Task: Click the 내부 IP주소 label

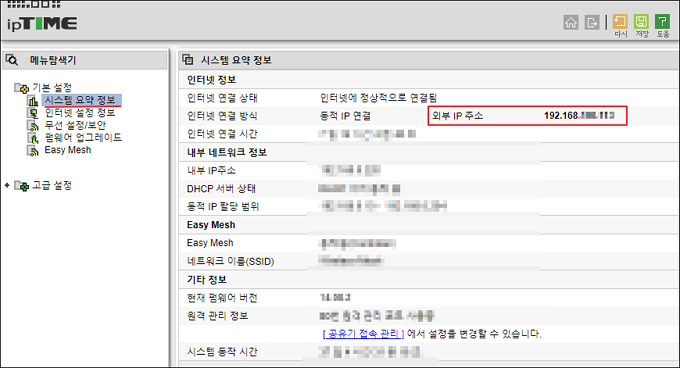Action: (x=211, y=170)
